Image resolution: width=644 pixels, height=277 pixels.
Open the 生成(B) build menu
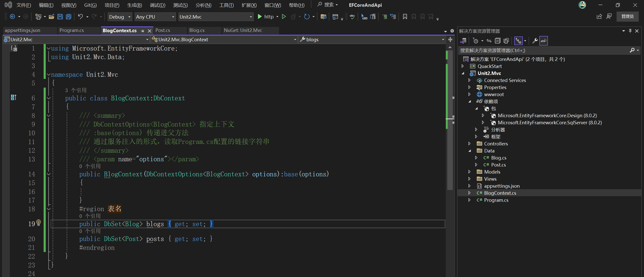[134, 5]
